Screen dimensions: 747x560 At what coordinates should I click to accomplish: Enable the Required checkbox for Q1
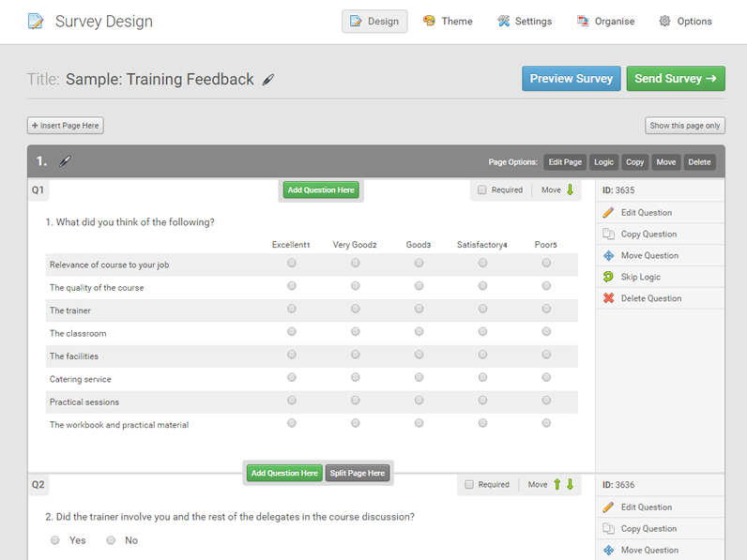(x=482, y=190)
